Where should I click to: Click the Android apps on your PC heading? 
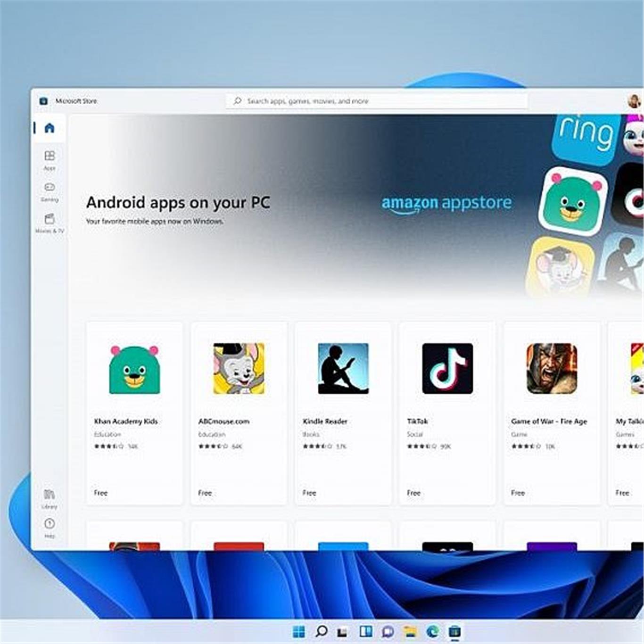(x=178, y=203)
